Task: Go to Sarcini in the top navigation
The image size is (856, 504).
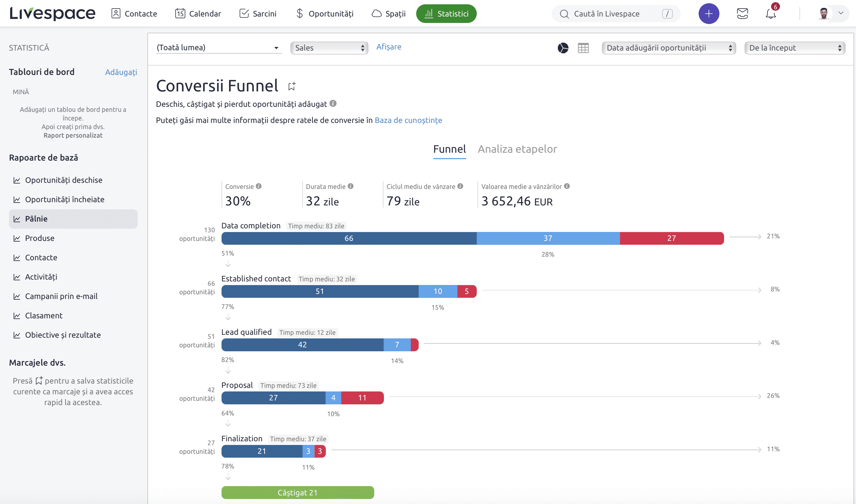Action: coord(258,14)
